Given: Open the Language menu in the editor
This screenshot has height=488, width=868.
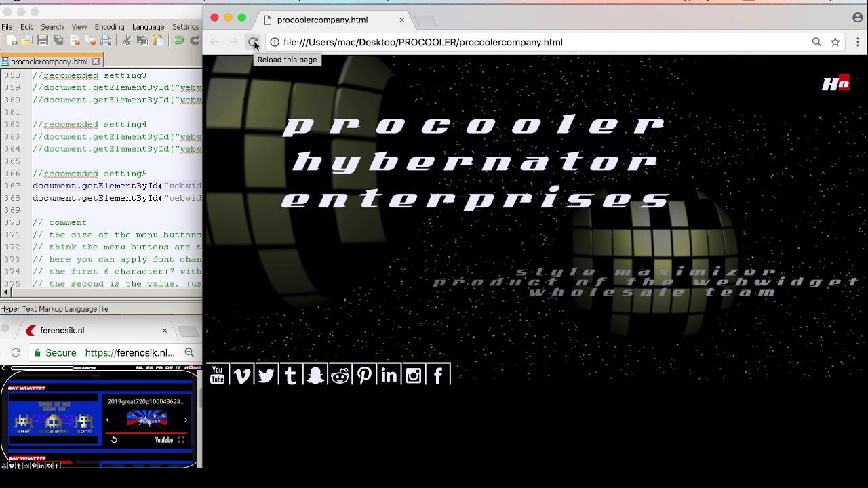Looking at the screenshot, I should point(148,27).
